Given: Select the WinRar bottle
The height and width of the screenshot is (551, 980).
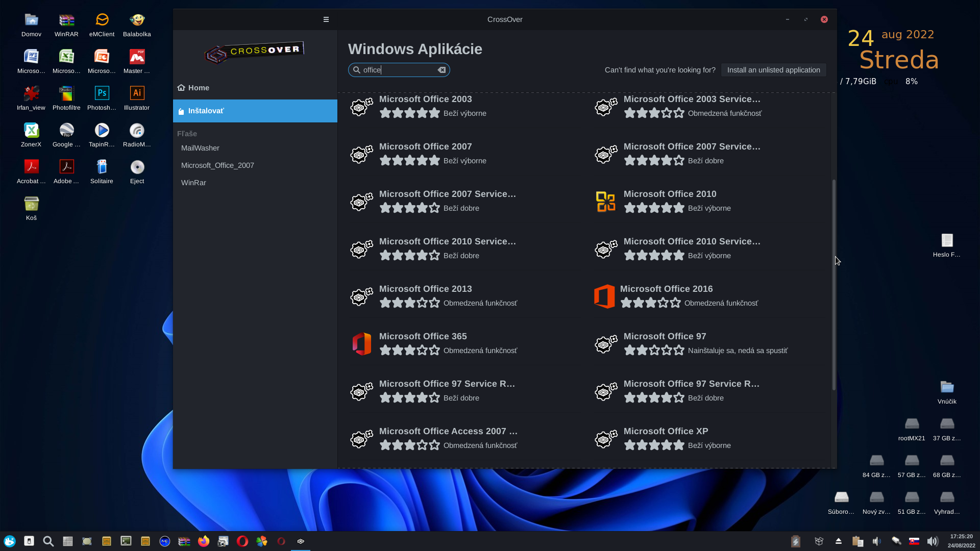Looking at the screenshot, I should click(193, 183).
